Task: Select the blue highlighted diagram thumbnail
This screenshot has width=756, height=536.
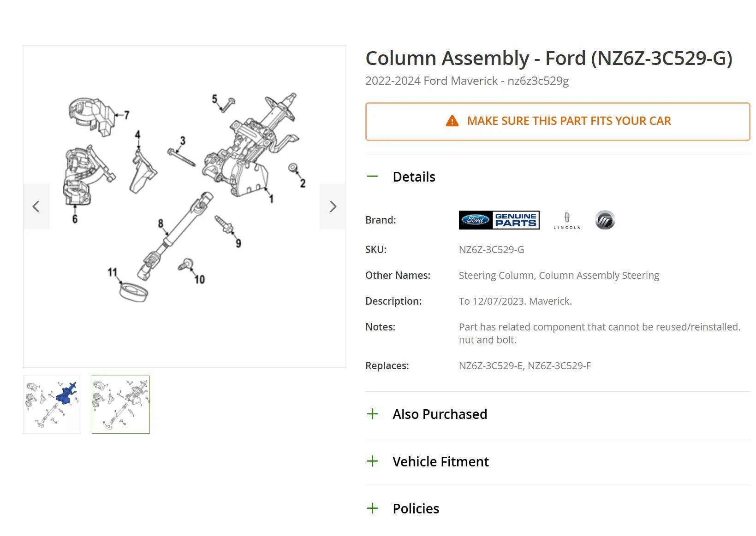Action: point(52,405)
